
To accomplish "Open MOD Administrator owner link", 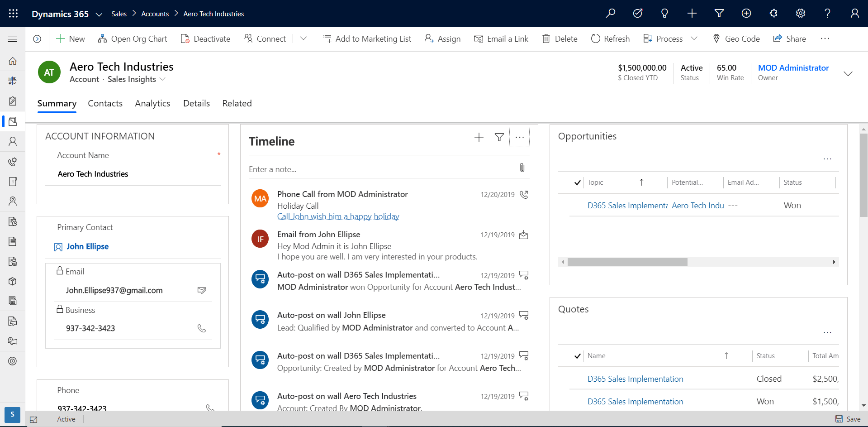I will [793, 68].
